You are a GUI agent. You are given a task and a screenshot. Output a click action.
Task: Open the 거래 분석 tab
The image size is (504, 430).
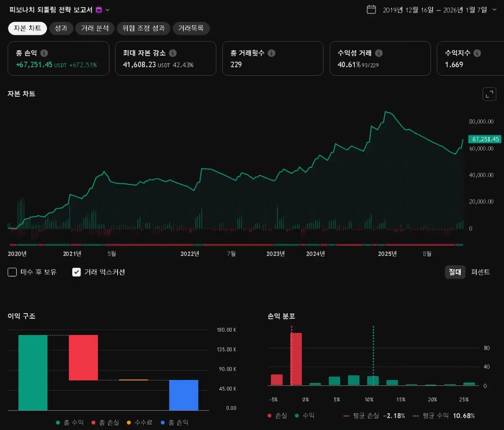click(95, 28)
